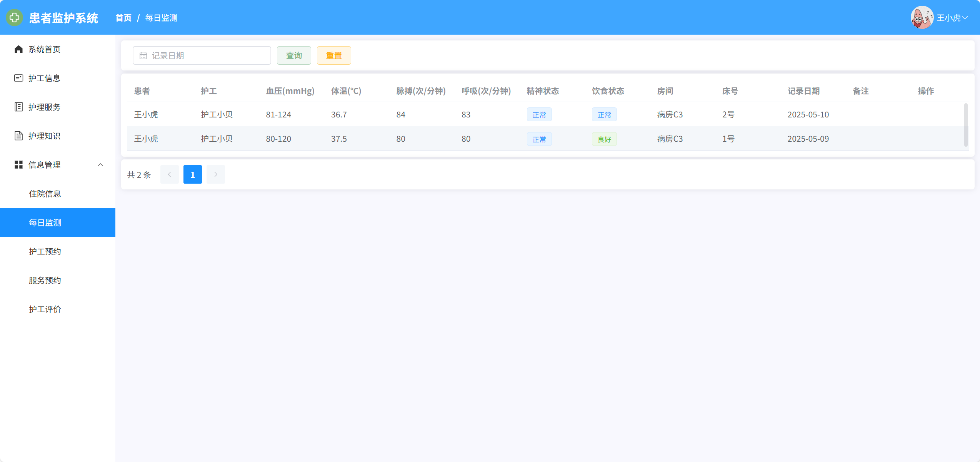The image size is (980, 462).
Task: Click the list icon for 护理服务
Action: pyautogui.click(x=18, y=107)
